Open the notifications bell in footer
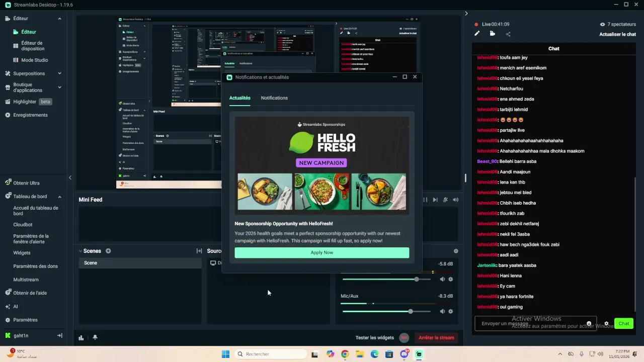Screen dimensions: 644x362 (x=95, y=337)
